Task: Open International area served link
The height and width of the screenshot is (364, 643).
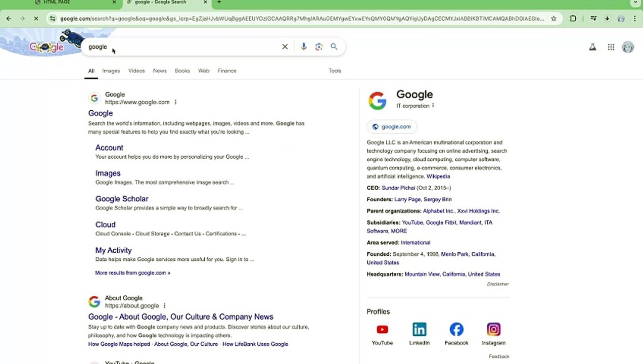Action: [416, 243]
